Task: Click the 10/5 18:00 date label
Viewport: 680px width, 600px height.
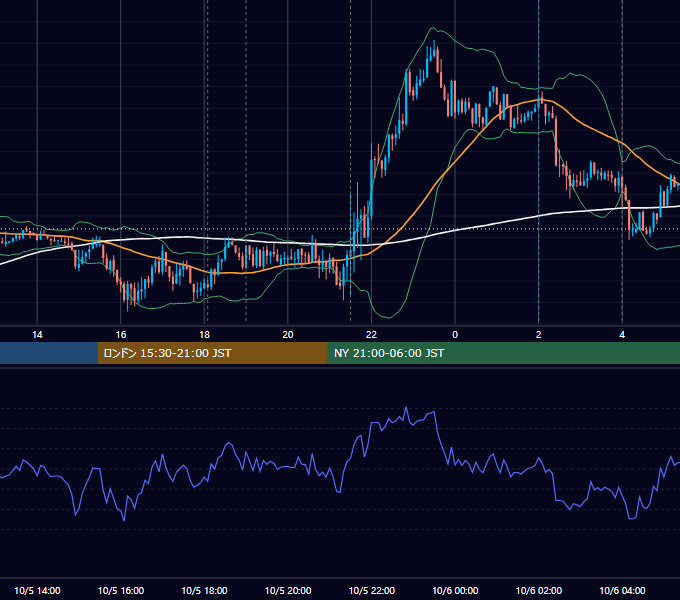Action: pyautogui.click(x=204, y=590)
